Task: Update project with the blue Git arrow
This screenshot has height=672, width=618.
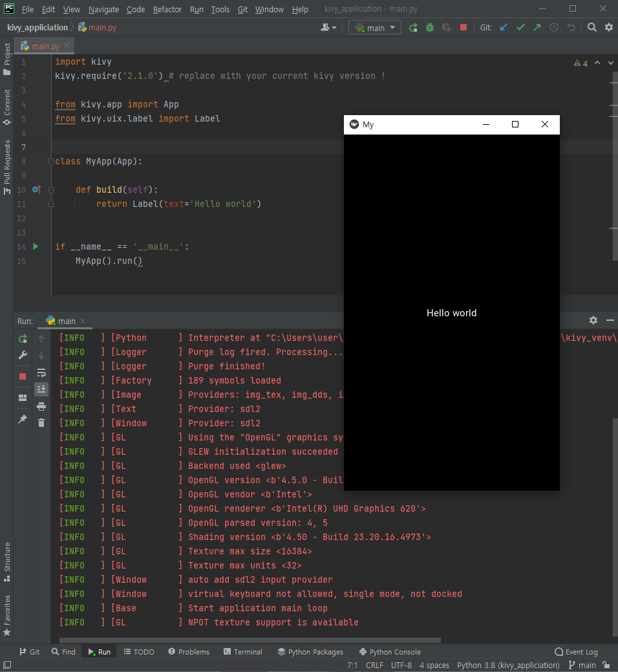Action: coord(504,27)
